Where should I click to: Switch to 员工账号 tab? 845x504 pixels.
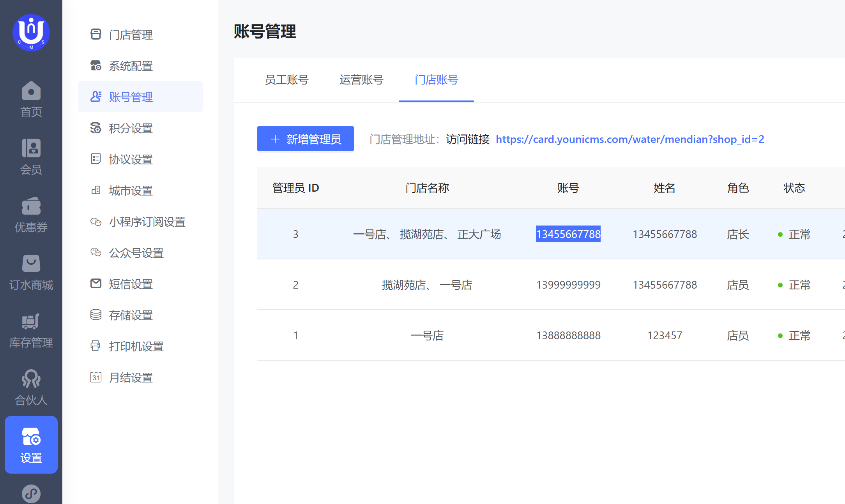(x=286, y=80)
